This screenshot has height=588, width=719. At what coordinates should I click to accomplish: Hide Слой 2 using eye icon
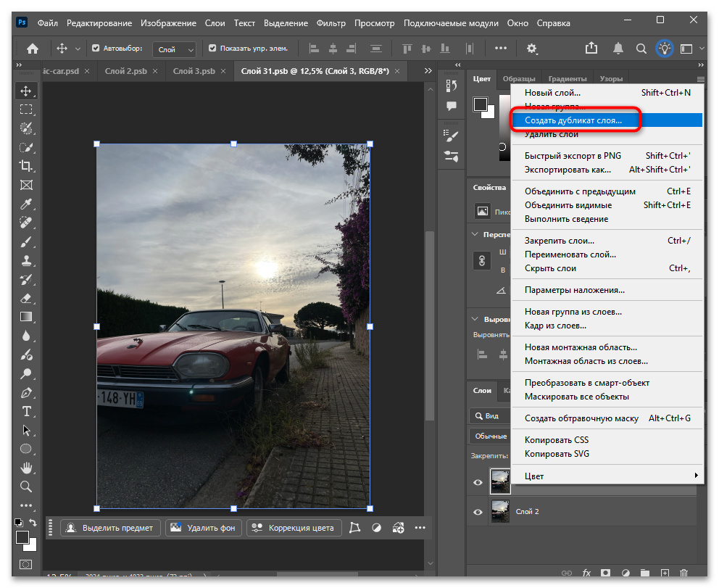click(x=478, y=512)
